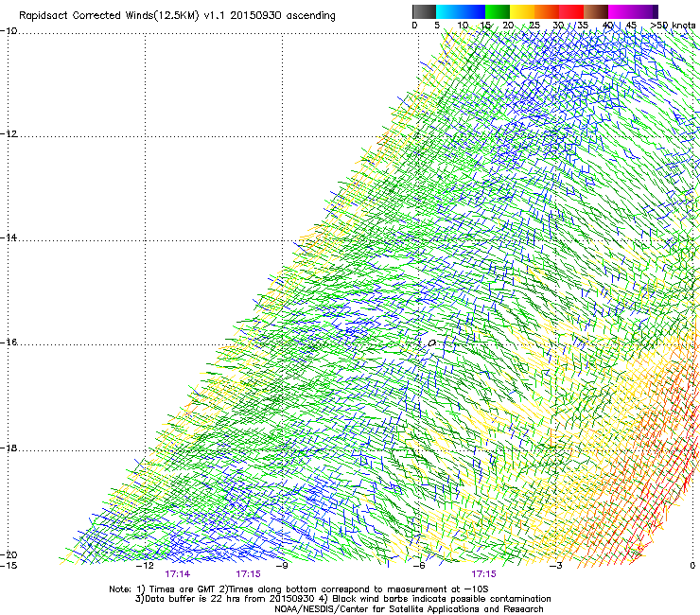The height and width of the screenshot is (615, 700).
Task: Click the '-15' longitude label at bottom-left corner
Action: (x=9, y=566)
